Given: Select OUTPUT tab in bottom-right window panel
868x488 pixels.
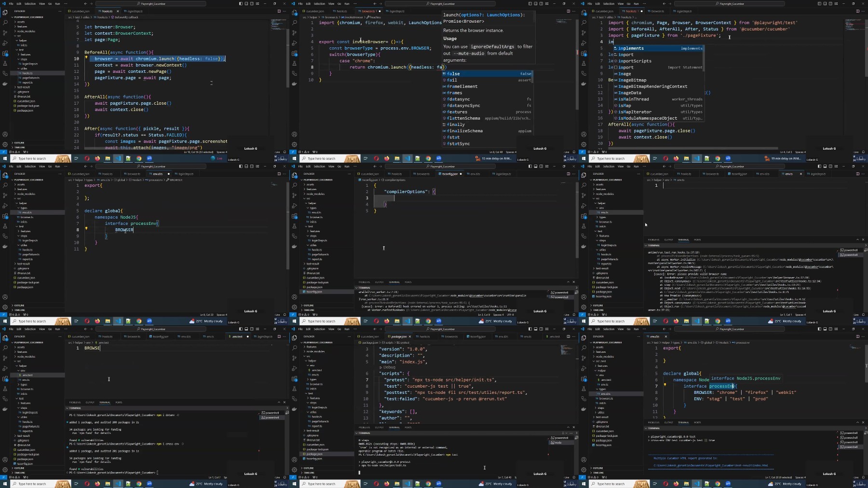Looking at the screenshot, I should click(668, 421).
